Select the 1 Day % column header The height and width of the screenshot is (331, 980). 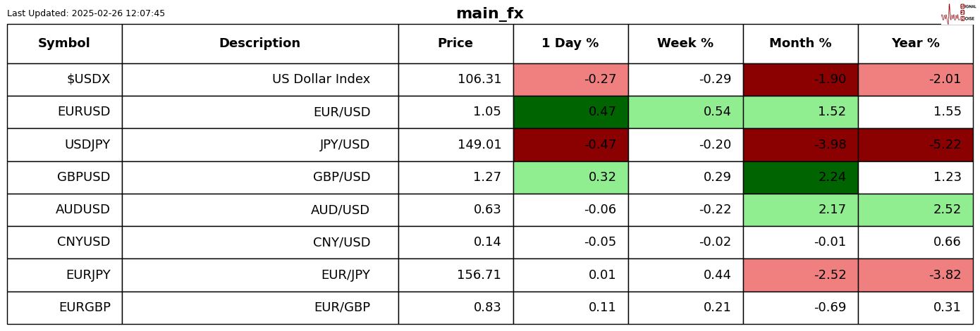(x=570, y=44)
